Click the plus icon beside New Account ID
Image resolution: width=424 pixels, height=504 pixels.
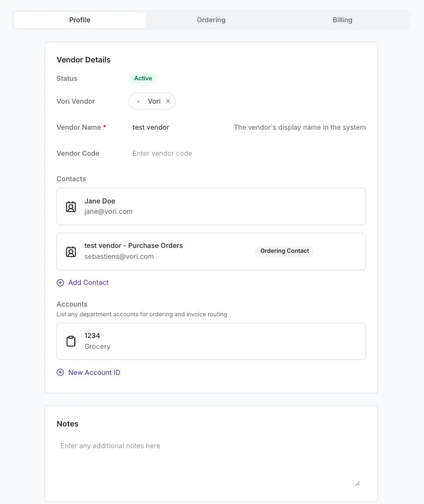(x=60, y=372)
